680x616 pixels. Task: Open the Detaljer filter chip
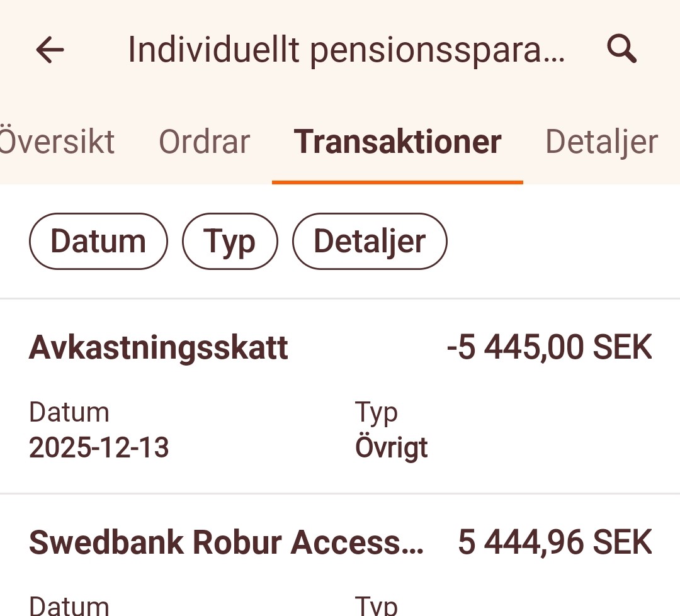coord(370,241)
